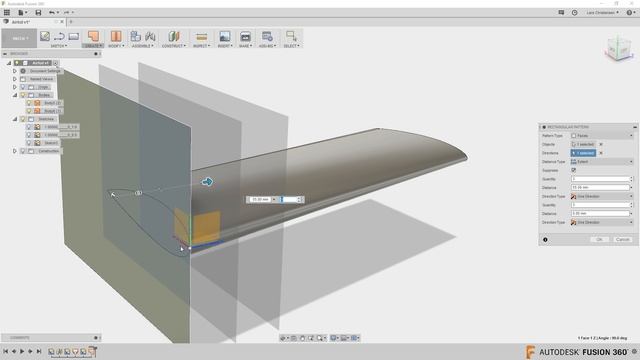Expand the Construction tree node

coord(15,151)
